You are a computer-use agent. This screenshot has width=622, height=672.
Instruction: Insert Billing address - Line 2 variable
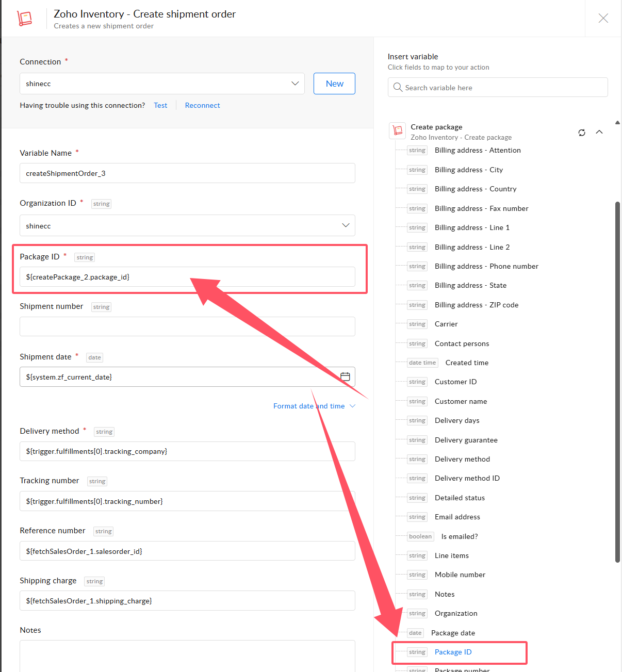pyautogui.click(x=472, y=247)
